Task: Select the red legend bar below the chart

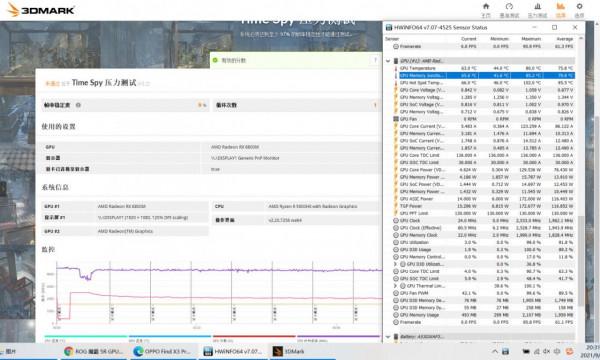Action: [254, 336]
